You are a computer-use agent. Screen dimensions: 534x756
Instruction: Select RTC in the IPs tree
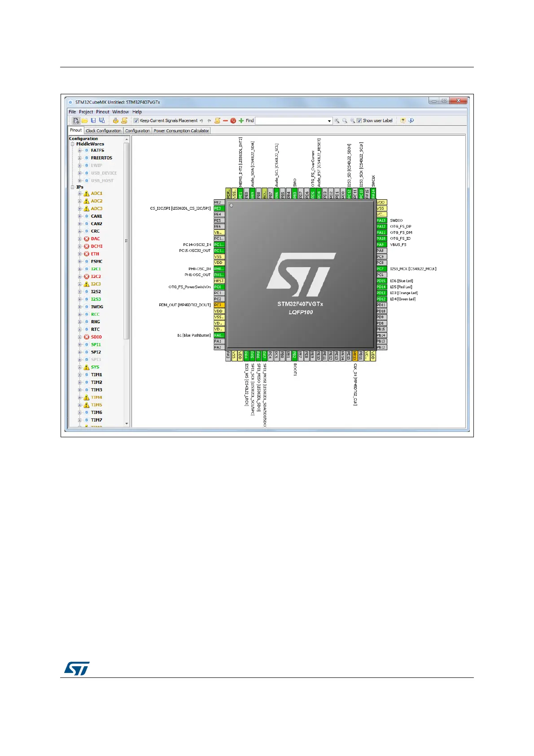95,330
